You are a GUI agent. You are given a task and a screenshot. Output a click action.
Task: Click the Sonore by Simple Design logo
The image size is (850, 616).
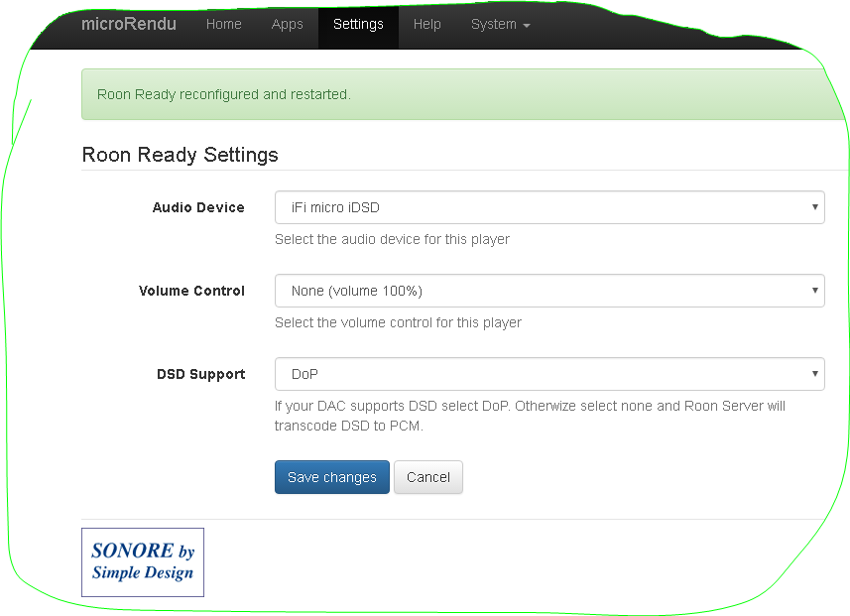(143, 562)
